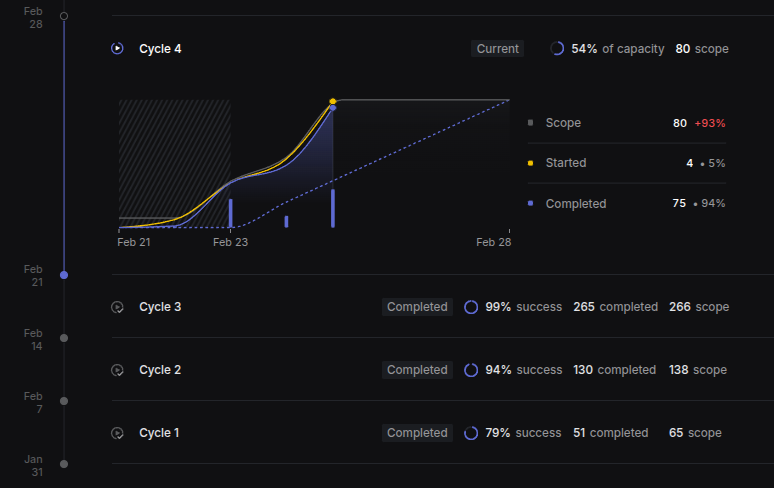774x488 pixels.
Task: Open Cycle 2 title
Action: [160, 370]
